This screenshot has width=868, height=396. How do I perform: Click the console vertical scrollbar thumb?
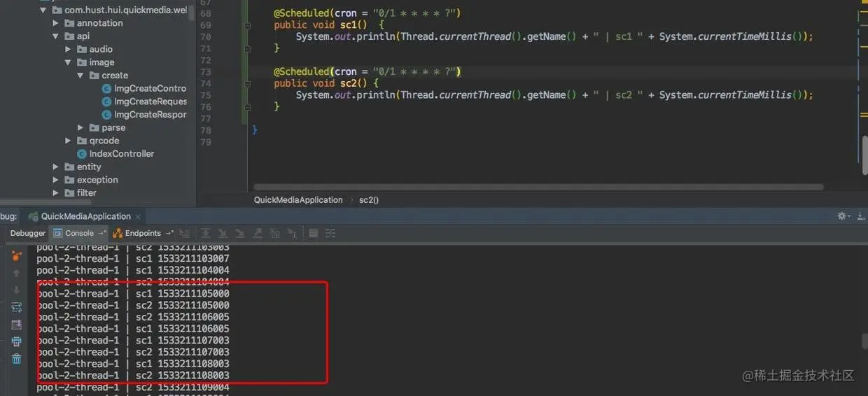pyautogui.click(x=864, y=341)
